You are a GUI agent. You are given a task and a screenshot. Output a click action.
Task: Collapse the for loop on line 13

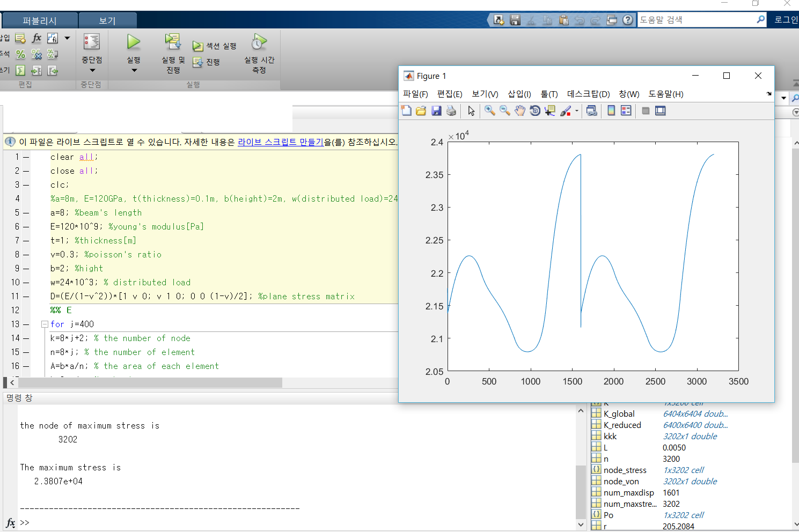pyautogui.click(x=45, y=324)
